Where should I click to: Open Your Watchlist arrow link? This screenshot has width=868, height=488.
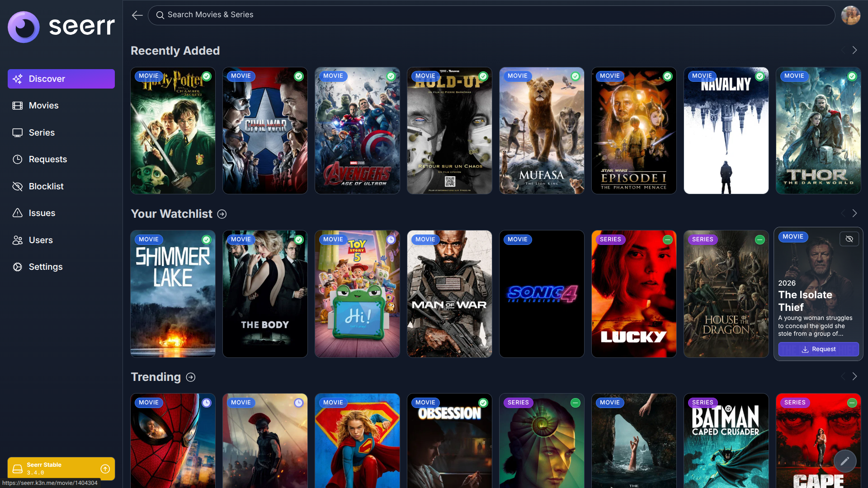pyautogui.click(x=222, y=214)
